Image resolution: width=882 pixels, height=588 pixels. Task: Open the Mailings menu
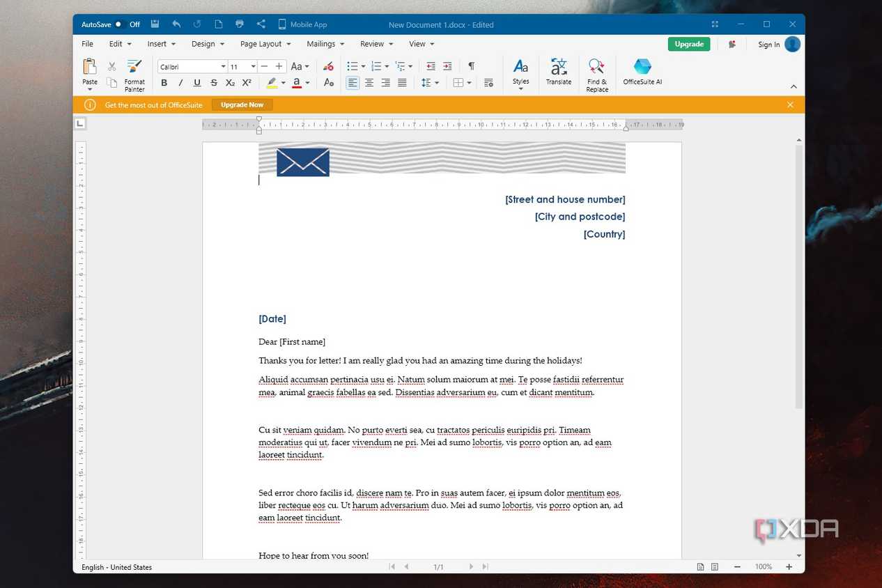coord(325,44)
